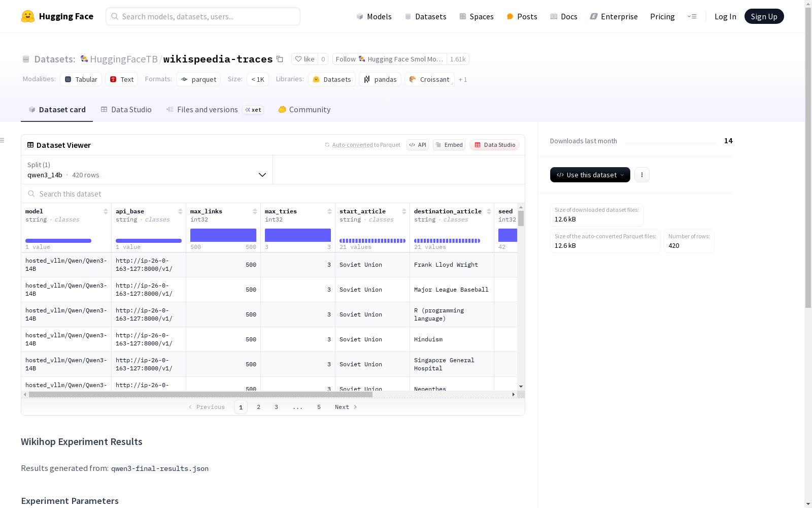Sort by the max_links column arrows
Screen dimensions: 812x508
(255, 211)
